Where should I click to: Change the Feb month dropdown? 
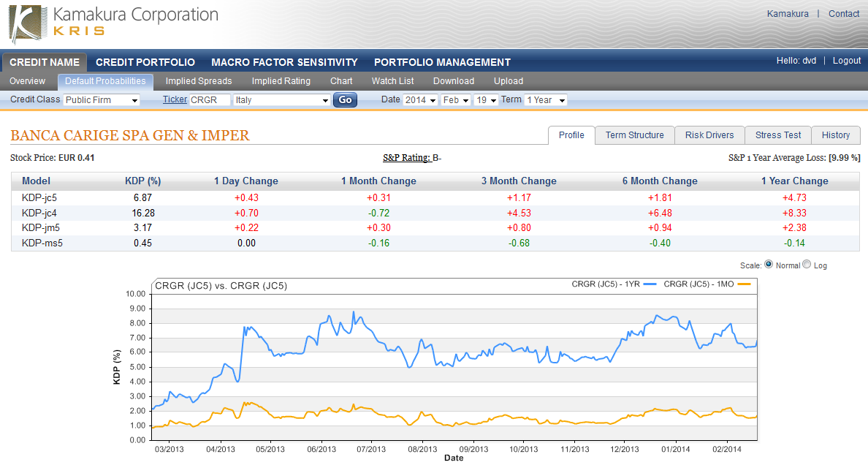[455, 100]
